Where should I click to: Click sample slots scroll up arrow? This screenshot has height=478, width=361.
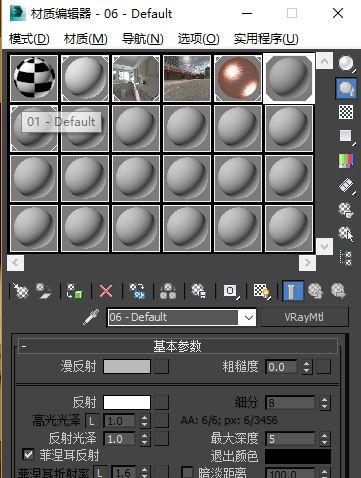[324, 61]
